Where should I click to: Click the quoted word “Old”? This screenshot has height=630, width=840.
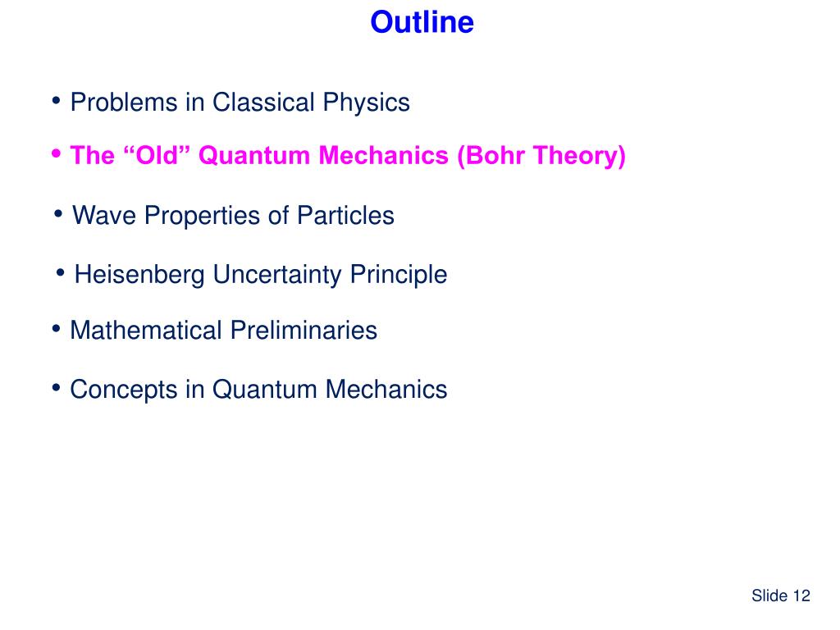click(157, 155)
